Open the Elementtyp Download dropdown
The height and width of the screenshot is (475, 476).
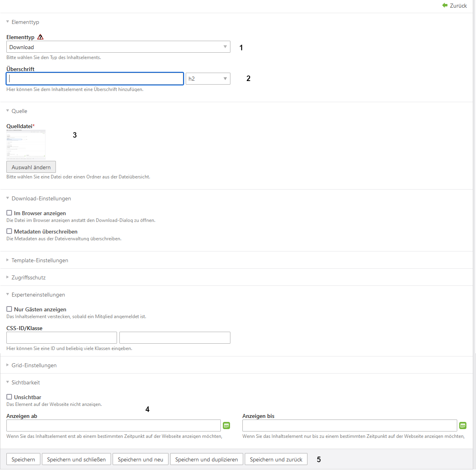point(118,47)
